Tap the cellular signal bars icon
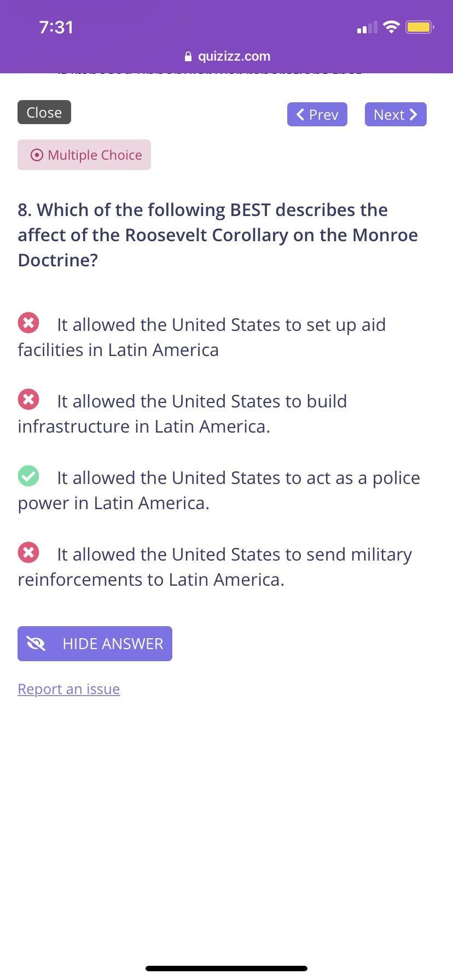 (x=367, y=27)
